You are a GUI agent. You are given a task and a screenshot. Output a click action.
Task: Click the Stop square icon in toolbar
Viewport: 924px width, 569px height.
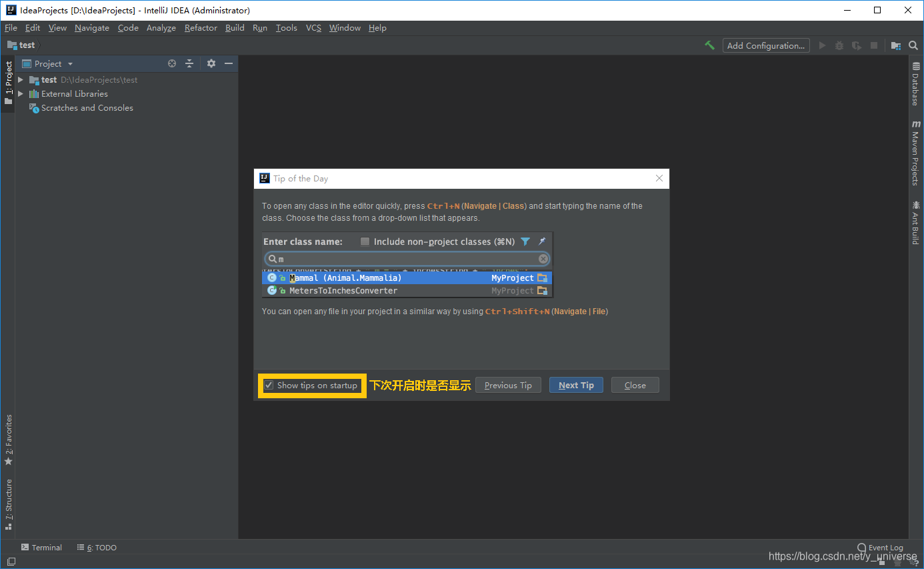[874, 45]
